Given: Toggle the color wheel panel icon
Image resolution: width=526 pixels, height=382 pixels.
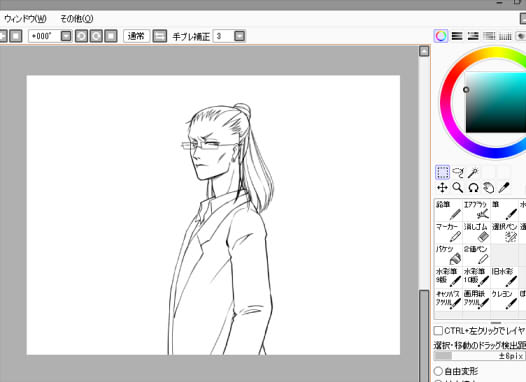Looking at the screenshot, I should click(441, 36).
